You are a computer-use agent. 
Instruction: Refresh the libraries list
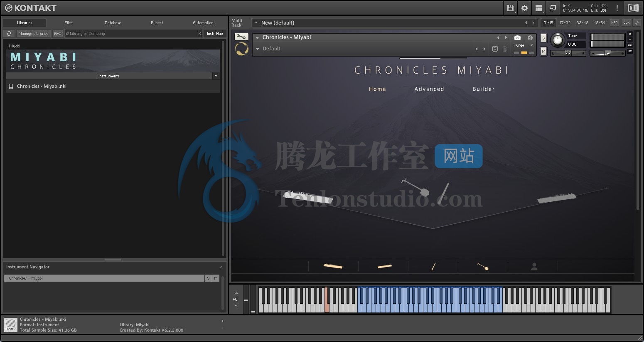coord(9,33)
